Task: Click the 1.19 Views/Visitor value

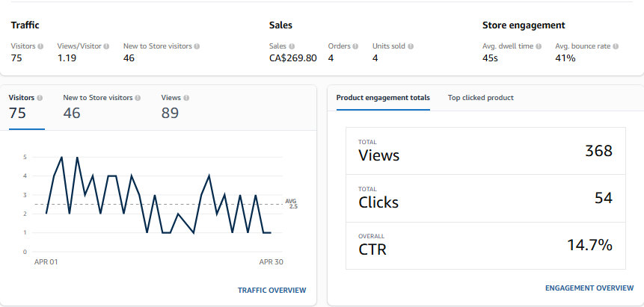Action: [x=67, y=58]
